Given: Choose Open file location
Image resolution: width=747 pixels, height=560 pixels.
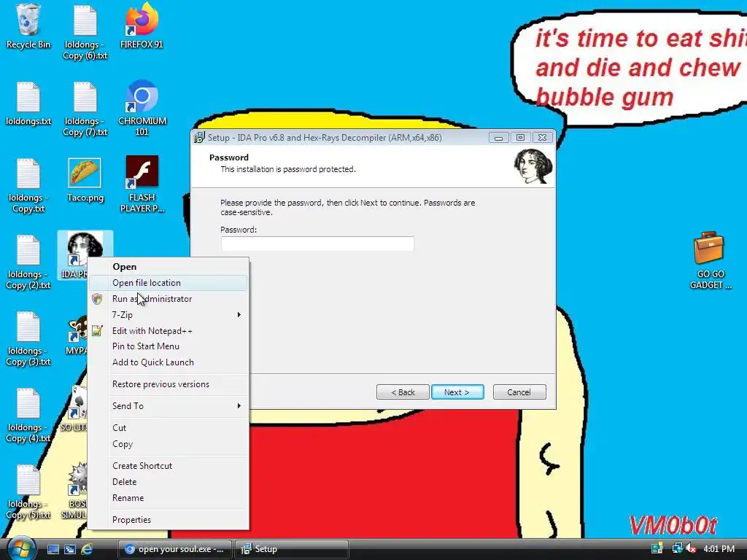Looking at the screenshot, I should (x=169, y=283).
